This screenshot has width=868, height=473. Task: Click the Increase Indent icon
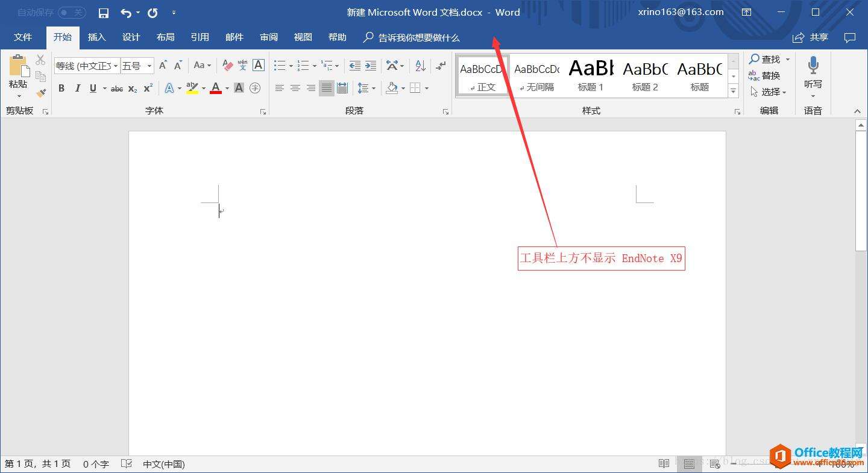tap(371, 65)
